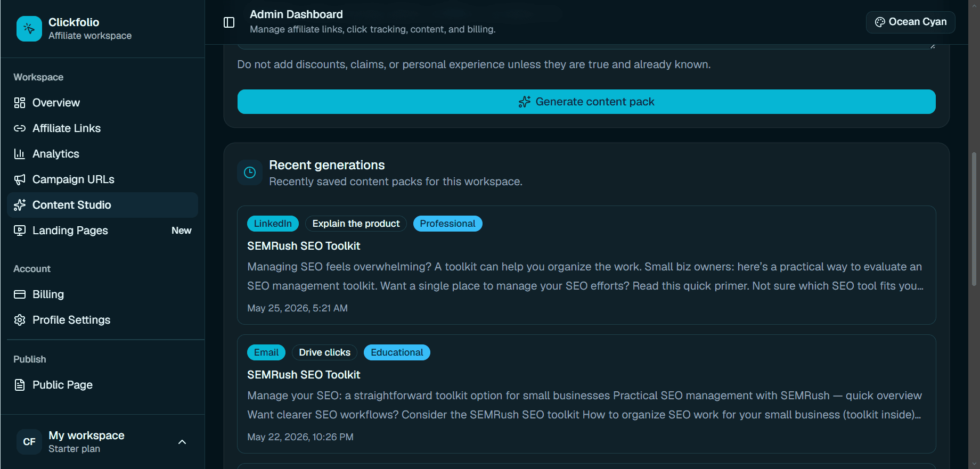Open Profile Settings page
This screenshot has width=980, height=469.
pos(102,320)
